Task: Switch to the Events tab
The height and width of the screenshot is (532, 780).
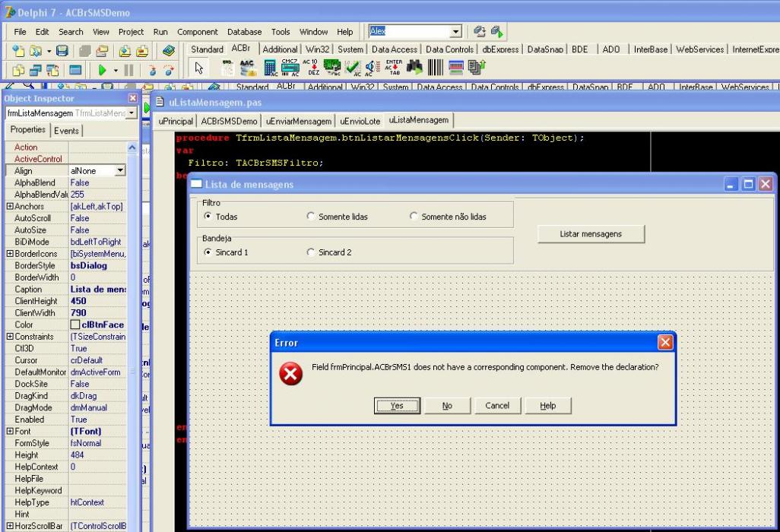Action: point(66,131)
